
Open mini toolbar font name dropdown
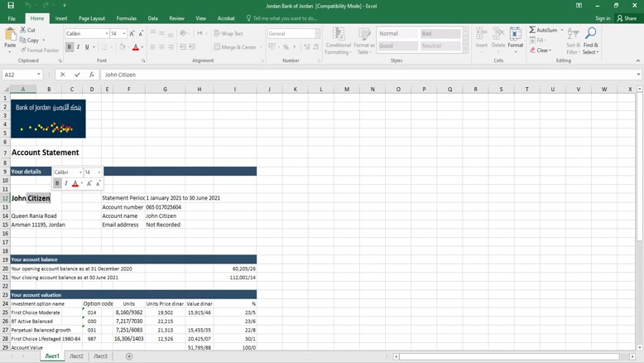pyautogui.click(x=80, y=172)
